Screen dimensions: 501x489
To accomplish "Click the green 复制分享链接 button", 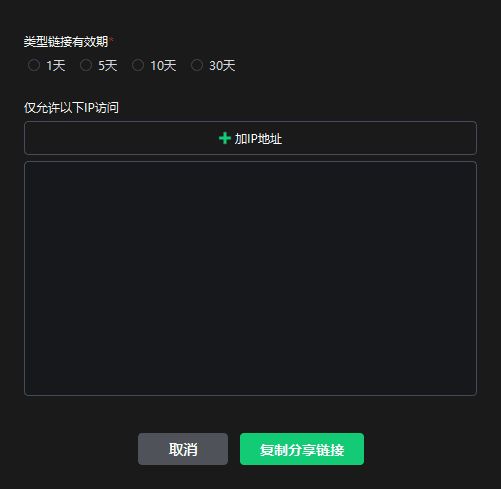I will point(302,449).
